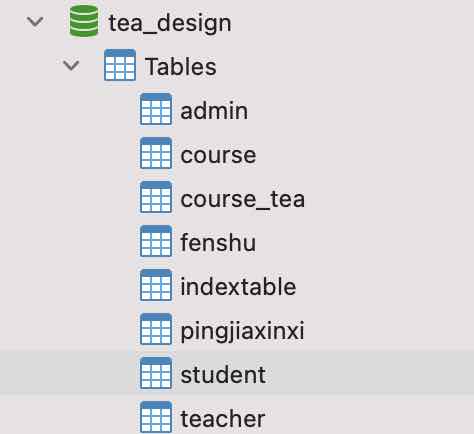Click the course table icon

156,153
